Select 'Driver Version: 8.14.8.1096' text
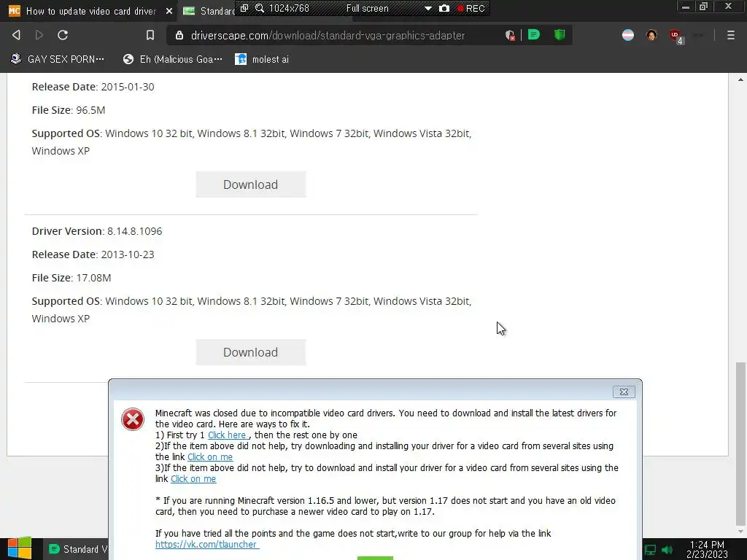The image size is (747, 560). pyautogui.click(x=97, y=231)
